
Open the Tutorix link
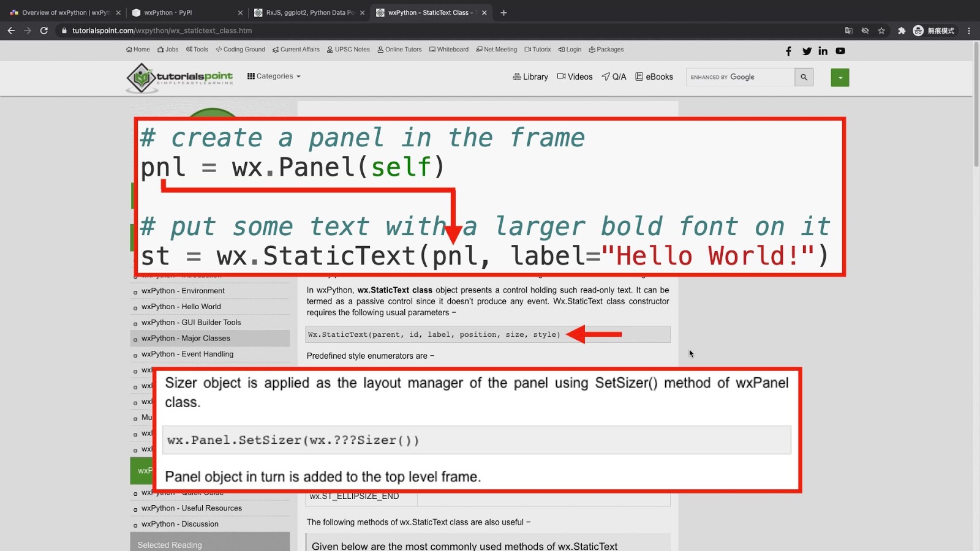point(538,50)
